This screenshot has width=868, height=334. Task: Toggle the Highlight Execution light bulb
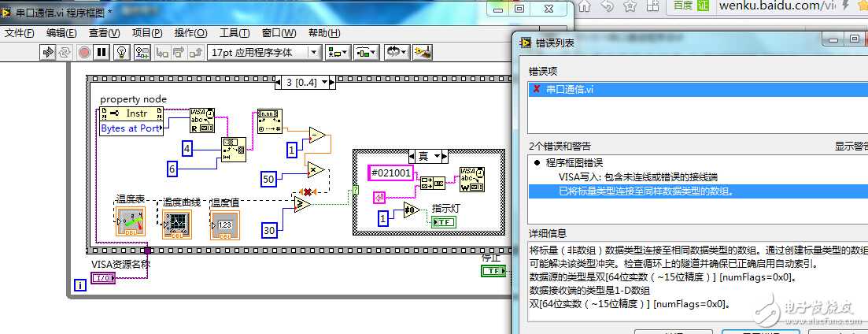click(122, 52)
